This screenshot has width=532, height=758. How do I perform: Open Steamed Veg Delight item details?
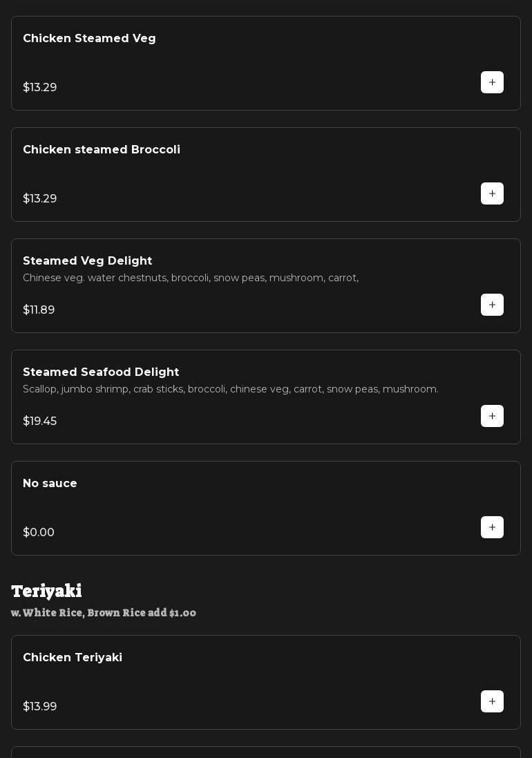(x=88, y=261)
